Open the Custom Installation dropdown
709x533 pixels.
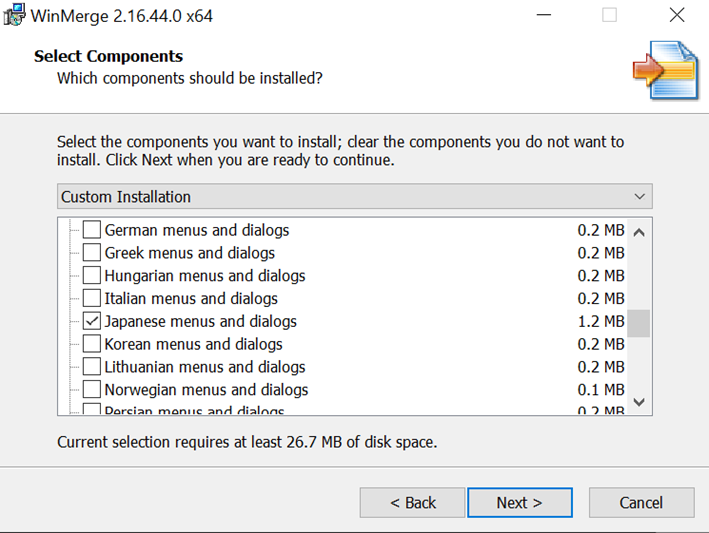point(354,196)
